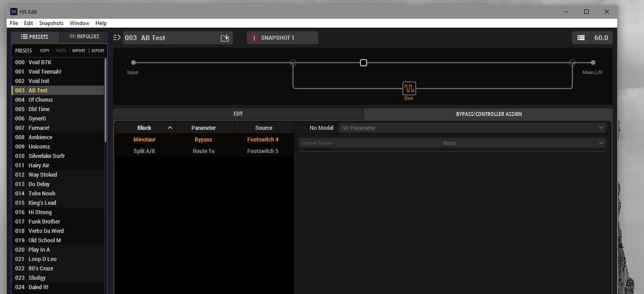Select preset 007 Furnace!

coord(58,128)
